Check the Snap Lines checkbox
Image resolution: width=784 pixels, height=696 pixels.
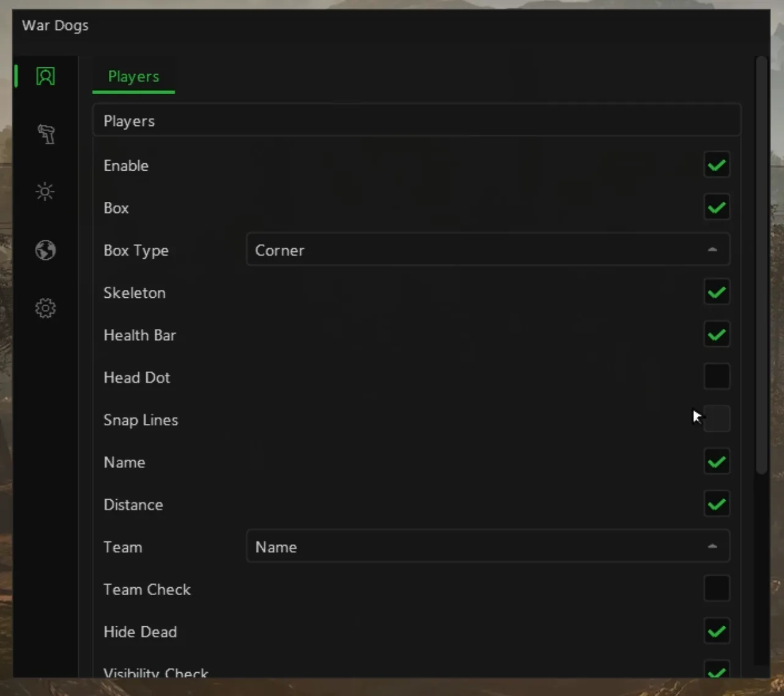pos(717,419)
